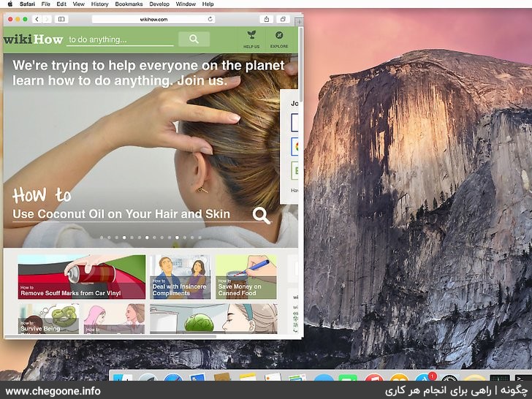Open the Window menu
The width and height of the screenshot is (532, 399).
point(186,4)
